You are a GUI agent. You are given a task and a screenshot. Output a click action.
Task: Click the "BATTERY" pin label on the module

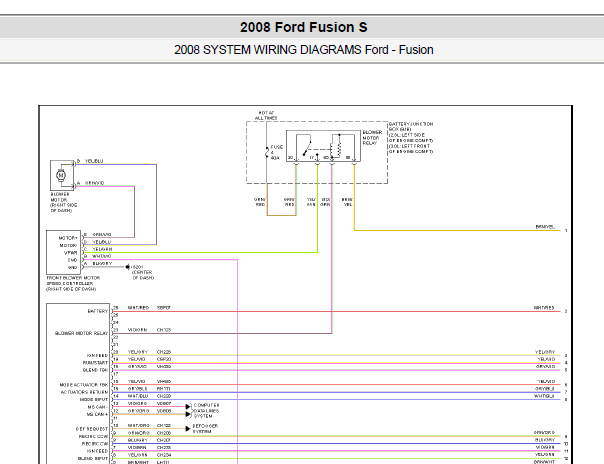(x=98, y=311)
